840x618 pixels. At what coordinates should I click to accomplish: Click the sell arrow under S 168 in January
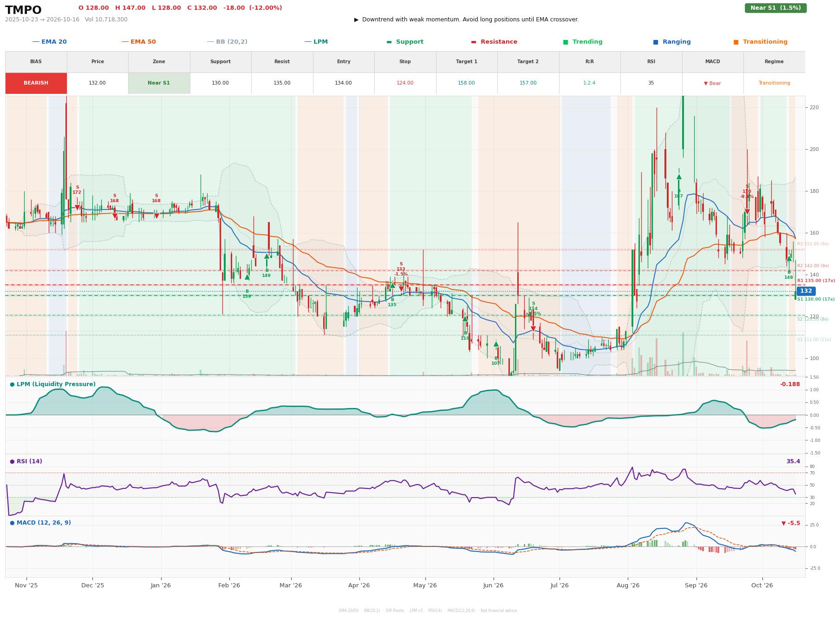156,216
